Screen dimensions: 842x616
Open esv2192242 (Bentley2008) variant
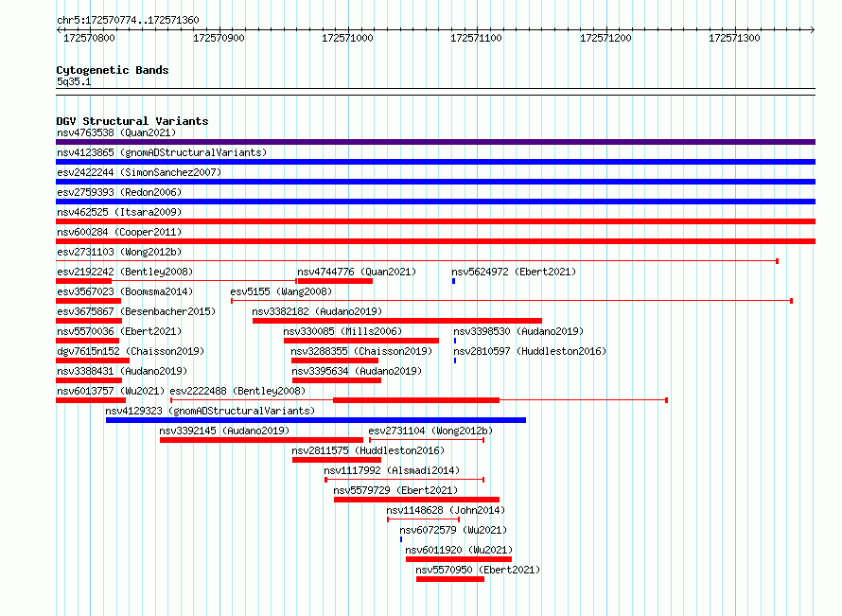[x=125, y=272]
